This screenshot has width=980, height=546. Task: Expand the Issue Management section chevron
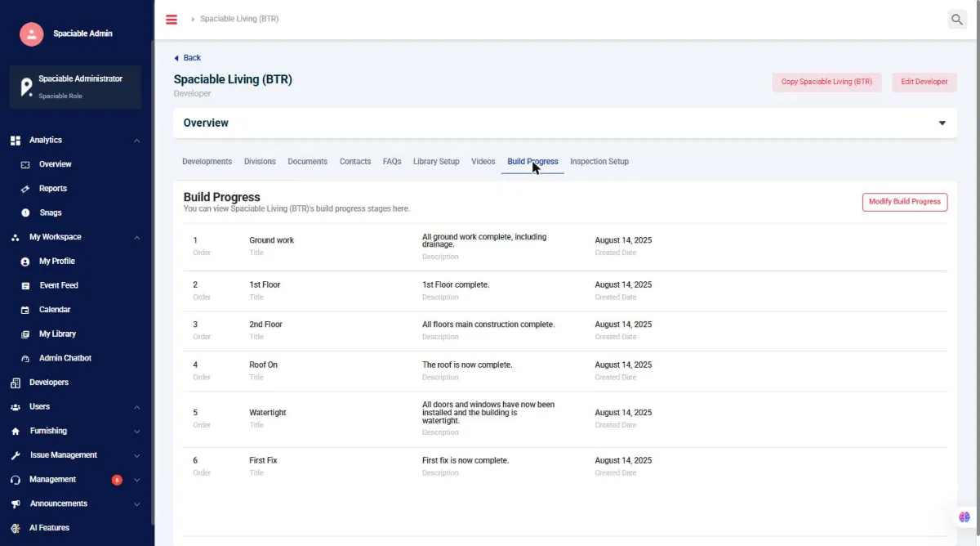point(136,455)
